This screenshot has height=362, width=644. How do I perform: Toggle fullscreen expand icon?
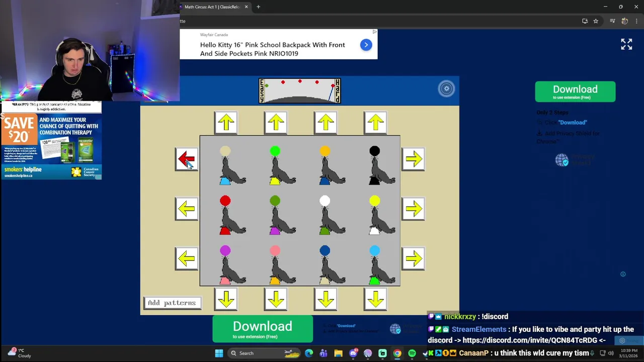click(626, 44)
